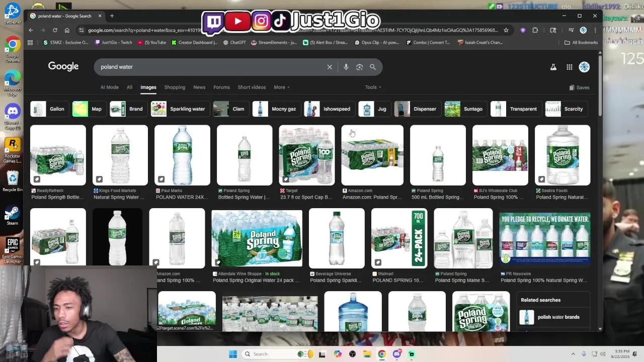Click the Chrome home icon
Image resolution: width=644 pixels, height=362 pixels.
pos(67,30)
